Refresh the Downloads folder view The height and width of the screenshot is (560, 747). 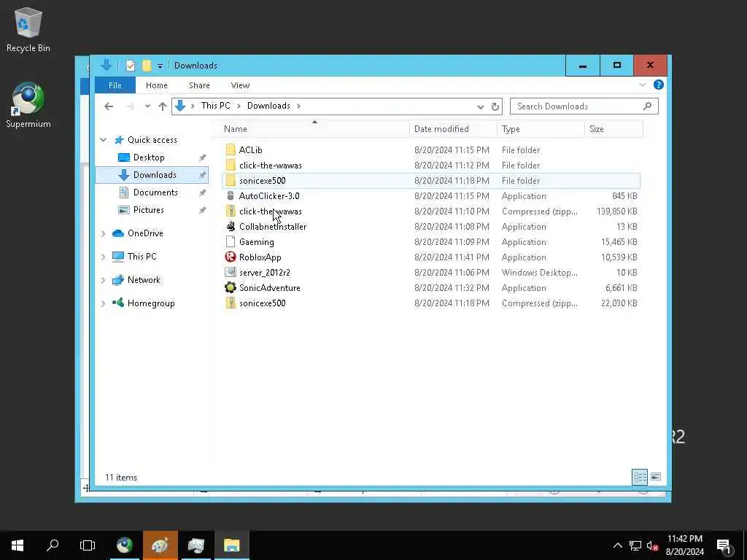tap(495, 106)
